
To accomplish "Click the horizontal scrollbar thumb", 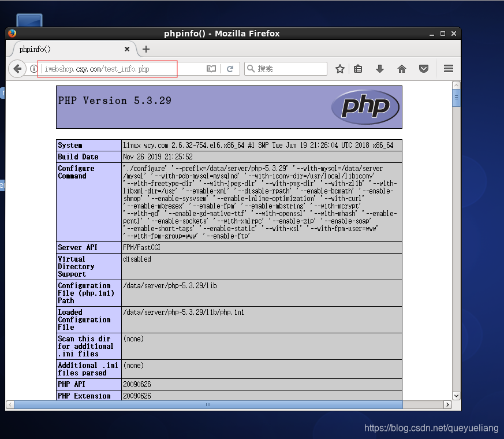I will tap(208, 404).
